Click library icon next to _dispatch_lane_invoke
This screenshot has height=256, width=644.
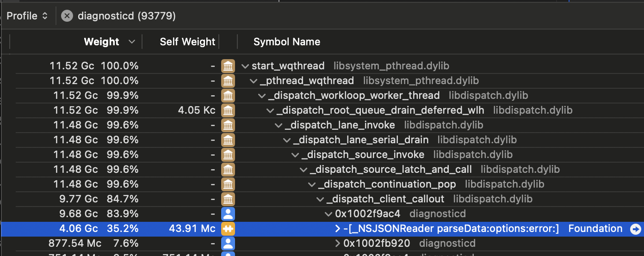(x=228, y=125)
